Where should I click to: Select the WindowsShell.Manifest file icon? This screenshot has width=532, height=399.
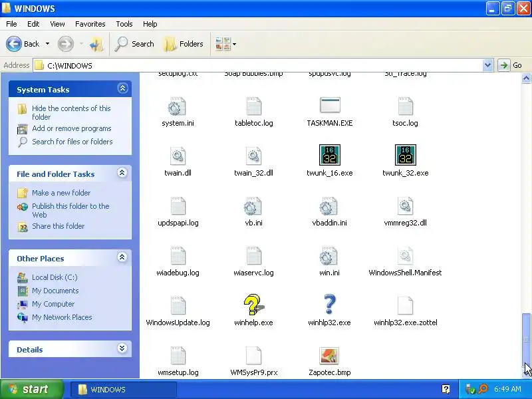click(x=405, y=256)
